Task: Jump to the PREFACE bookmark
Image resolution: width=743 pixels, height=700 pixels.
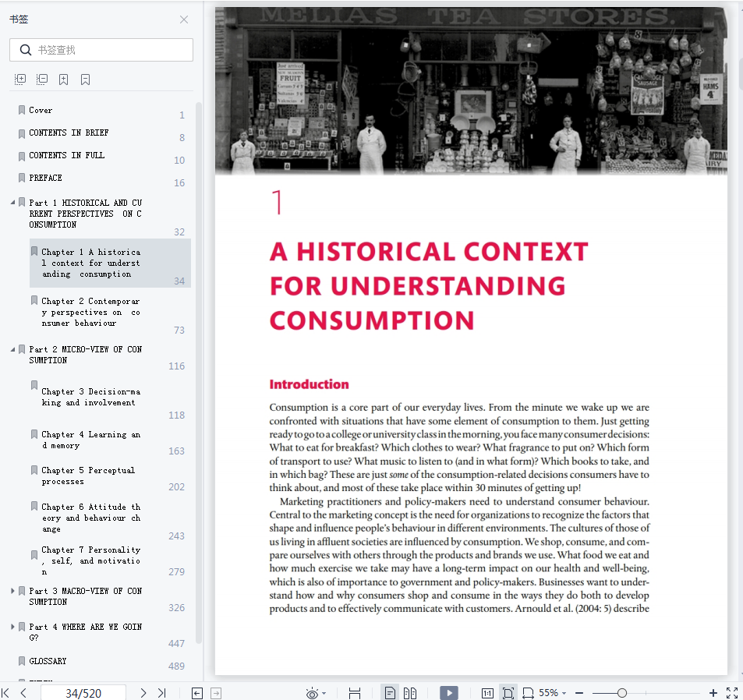Action: (x=45, y=178)
